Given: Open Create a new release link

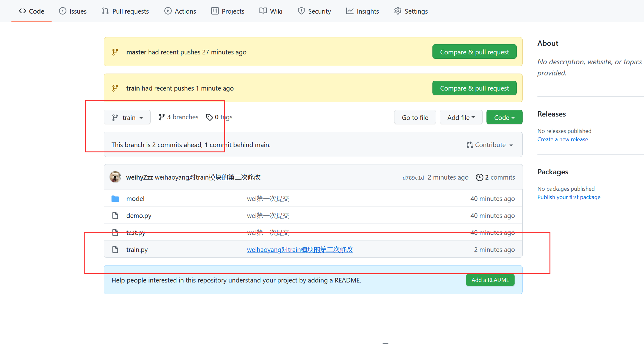Looking at the screenshot, I should point(562,139).
